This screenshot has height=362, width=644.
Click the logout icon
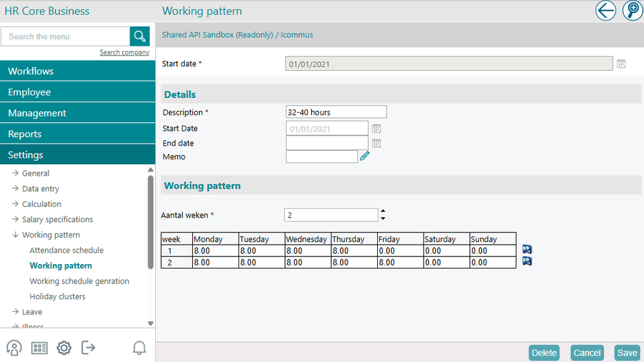coord(88,348)
